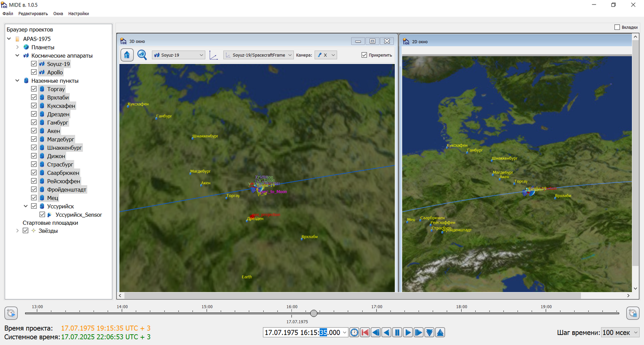644x345 pixels.
Task: Minimize the 3D окно subwindow
Action: pyautogui.click(x=358, y=41)
